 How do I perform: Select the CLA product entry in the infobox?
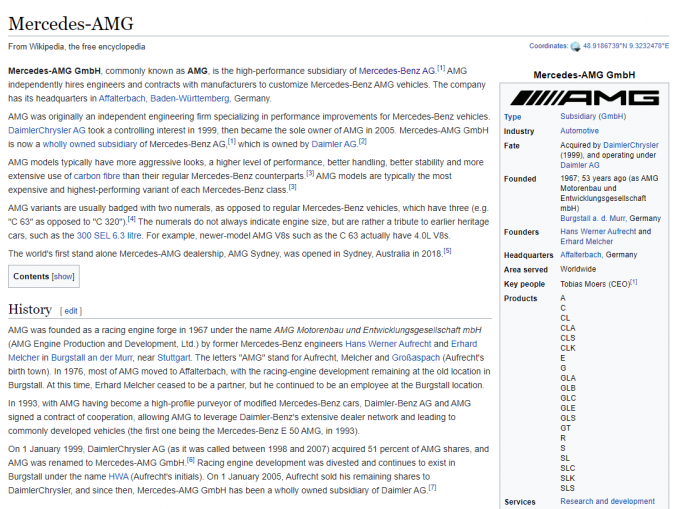[568, 328]
